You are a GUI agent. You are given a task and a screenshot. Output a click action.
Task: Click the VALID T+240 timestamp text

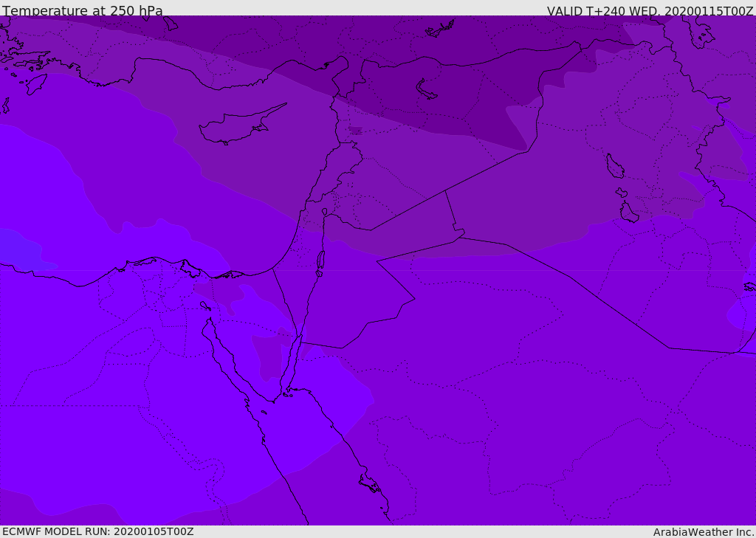point(650,10)
